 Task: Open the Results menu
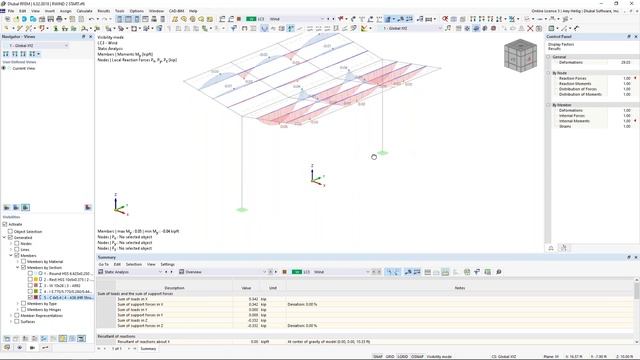coord(104,11)
